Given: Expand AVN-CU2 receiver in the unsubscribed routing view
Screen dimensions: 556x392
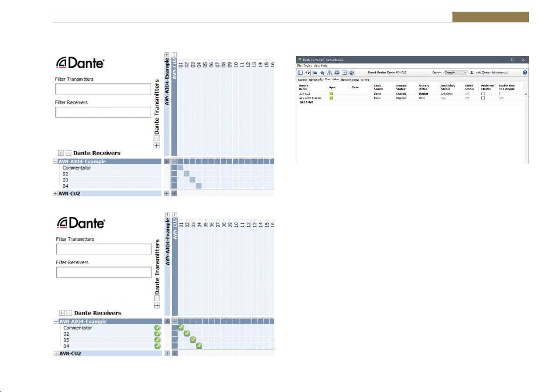Looking at the screenshot, I should (55, 193).
